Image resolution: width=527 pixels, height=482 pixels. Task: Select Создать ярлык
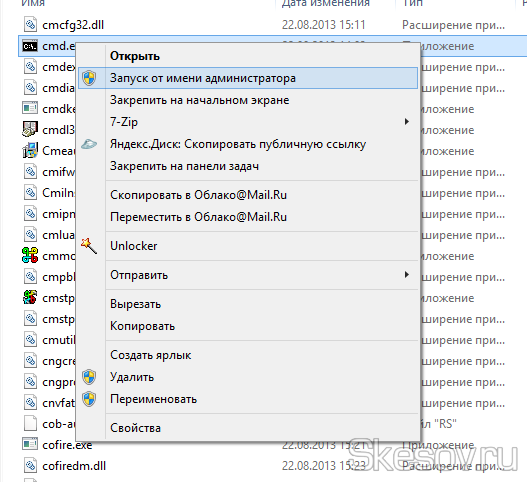pyautogui.click(x=248, y=355)
